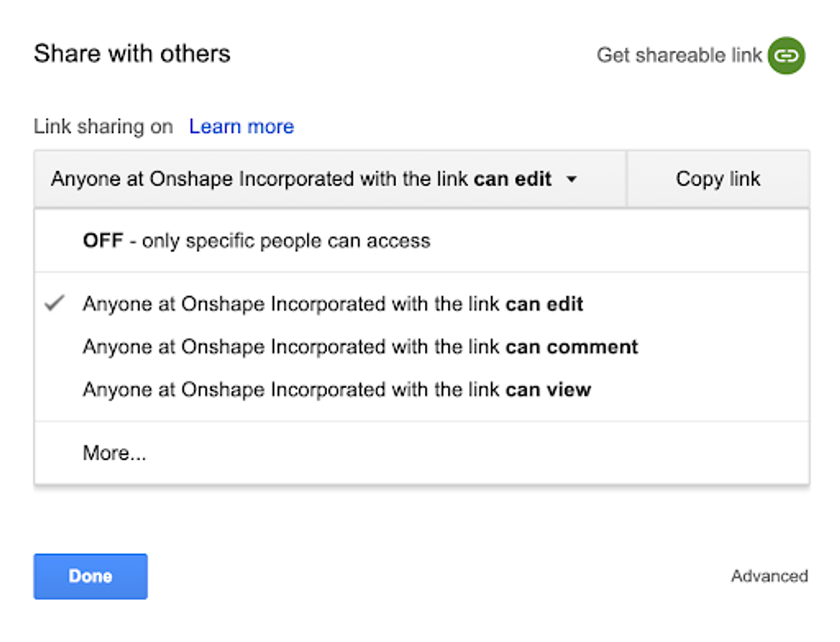Viewport: 840px width, 642px height.
Task: Click the green shareable link icon
Action: 786,56
